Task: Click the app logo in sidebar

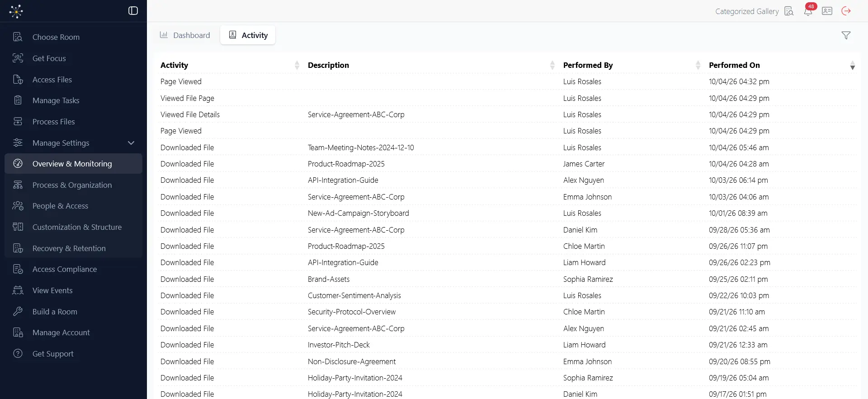Action: [16, 11]
